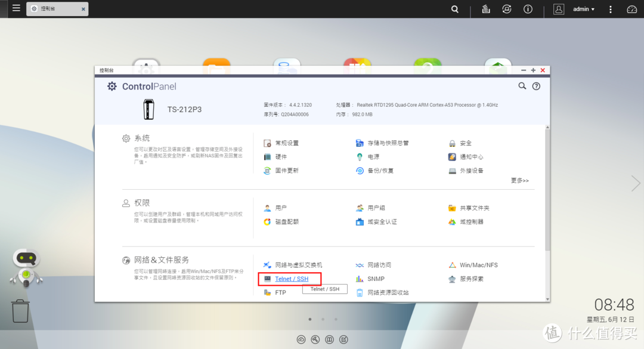Click the Qboti robot assistant

coord(26,268)
